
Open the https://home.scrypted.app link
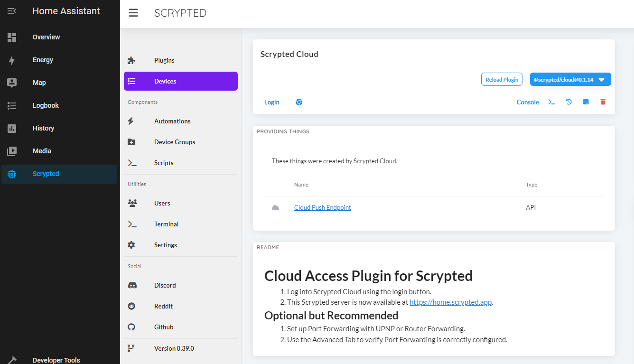point(451,302)
